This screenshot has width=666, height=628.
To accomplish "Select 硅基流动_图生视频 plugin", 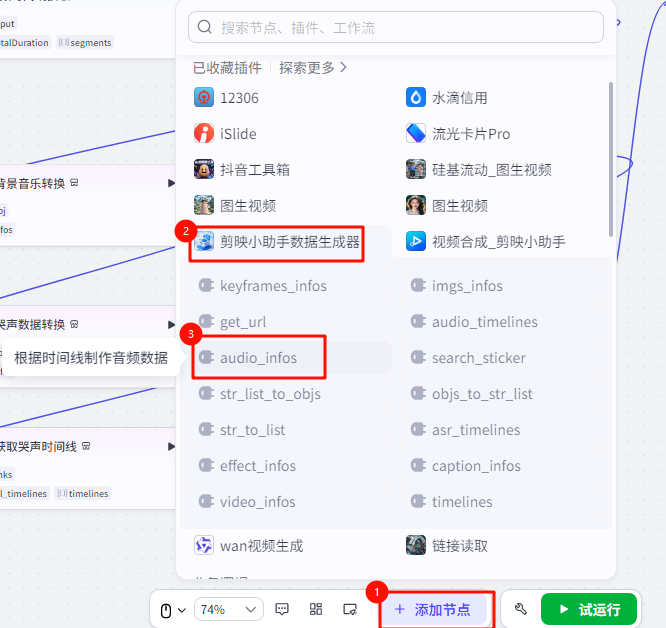I will (x=416, y=170).
